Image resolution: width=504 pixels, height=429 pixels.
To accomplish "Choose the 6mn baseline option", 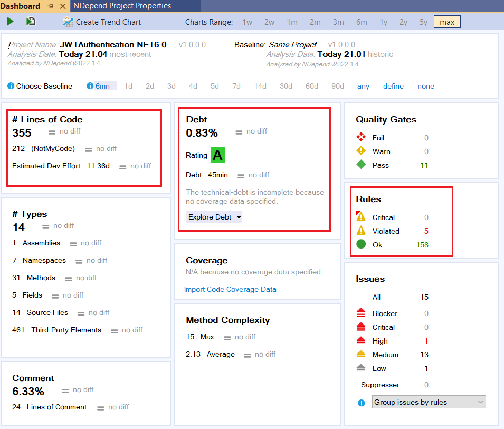I will click(x=102, y=86).
